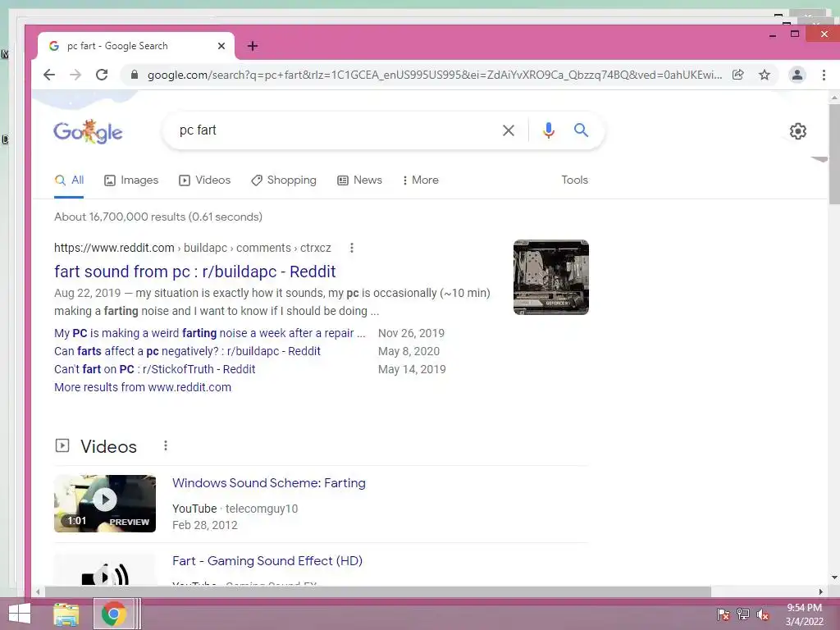Image resolution: width=840 pixels, height=630 pixels.
Task: Click the 'May 14, 2019' date text
Action: tap(412, 369)
